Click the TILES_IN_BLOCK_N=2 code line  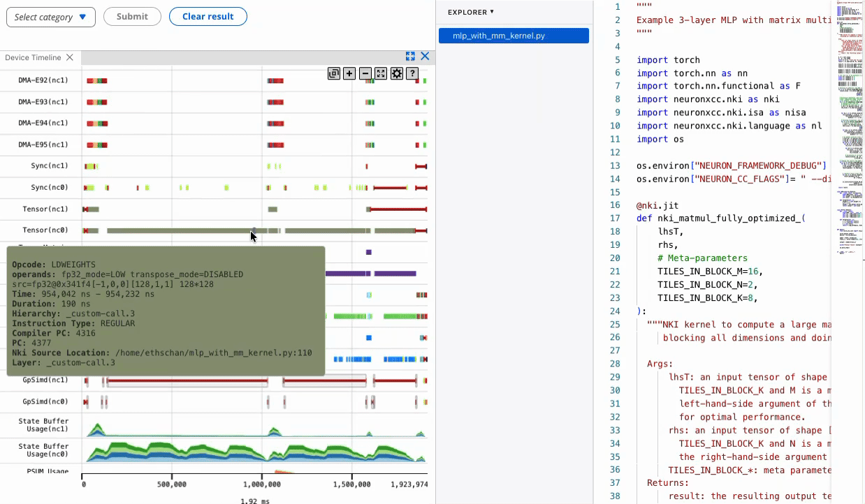coord(707,285)
